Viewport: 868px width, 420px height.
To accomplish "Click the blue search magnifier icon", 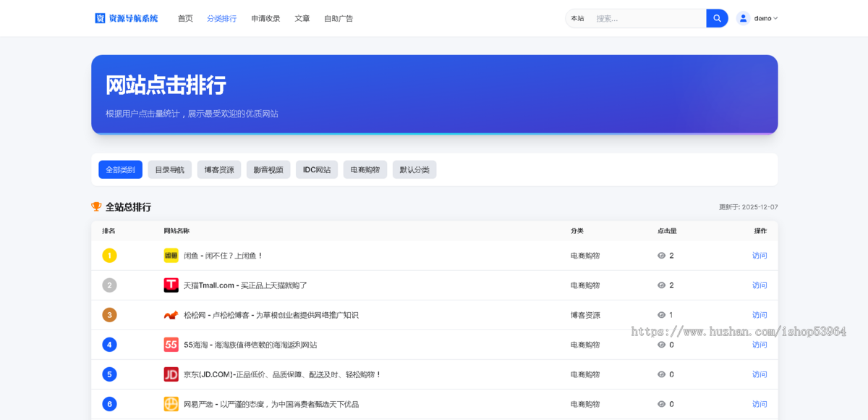I will point(716,17).
